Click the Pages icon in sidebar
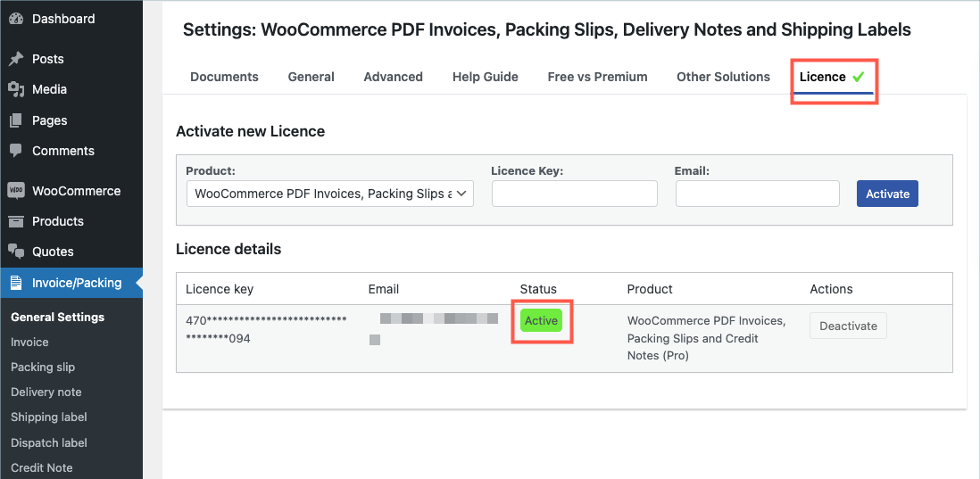Screen dimensions: 980x479 click(16, 120)
